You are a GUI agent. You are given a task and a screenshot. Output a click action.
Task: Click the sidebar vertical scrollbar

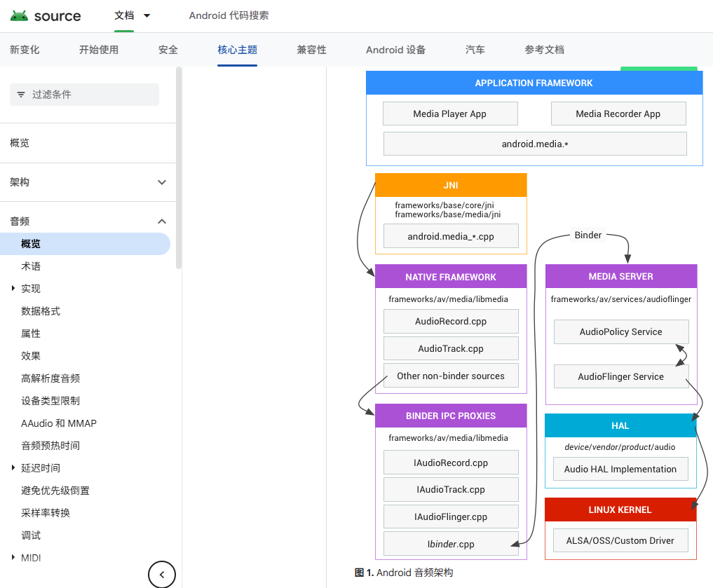click(179, 168)
